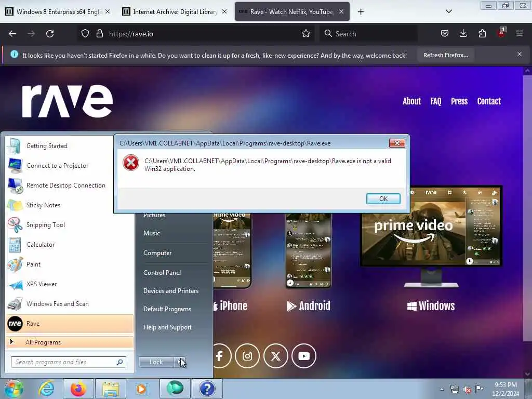532x399 pixels.
Task: Open Rave X (Twitter) icon
Action: (275, 356)
